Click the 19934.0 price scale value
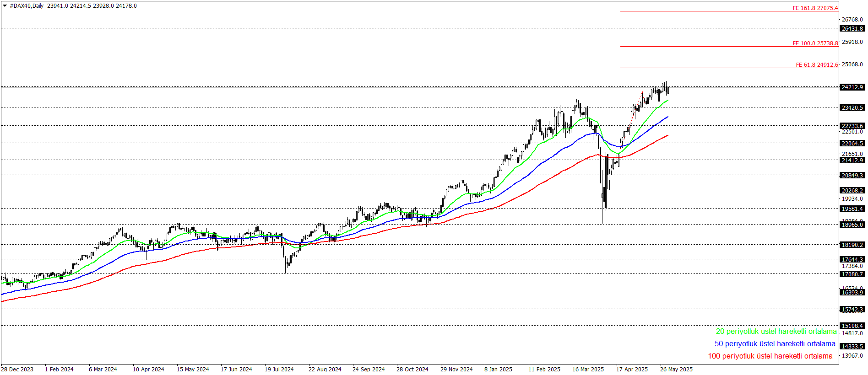The image size is (868, 375). click(852, 198)
